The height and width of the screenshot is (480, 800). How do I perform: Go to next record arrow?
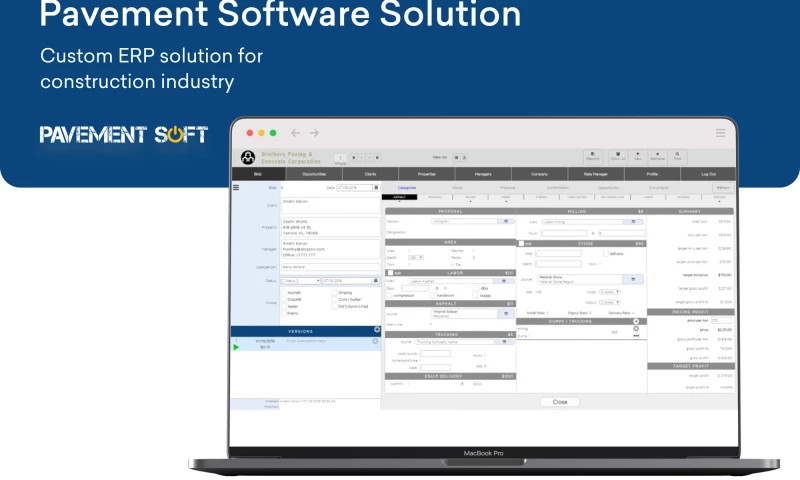(x=369, y=158)
